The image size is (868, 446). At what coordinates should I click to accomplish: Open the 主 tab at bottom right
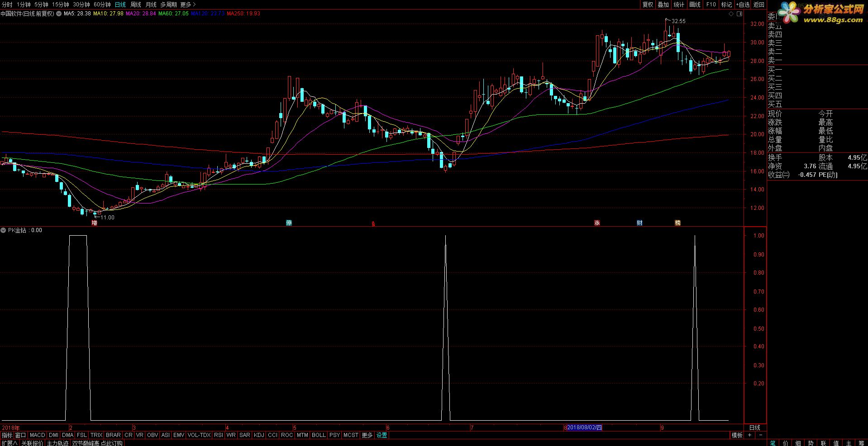click(849, 443)
